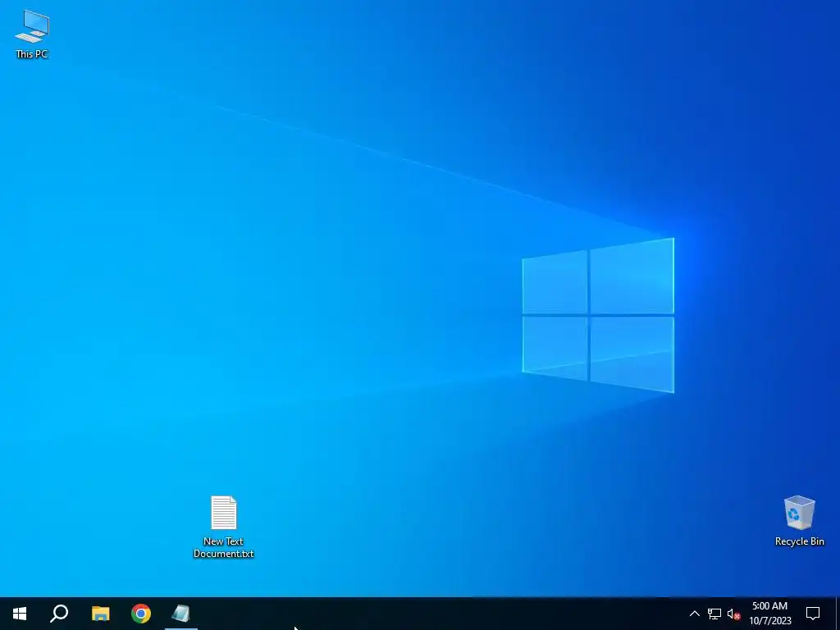Click the Show desktop strip at taskbar end
Image resolution: width=840 pixels, height=630 pixels.
838,614
